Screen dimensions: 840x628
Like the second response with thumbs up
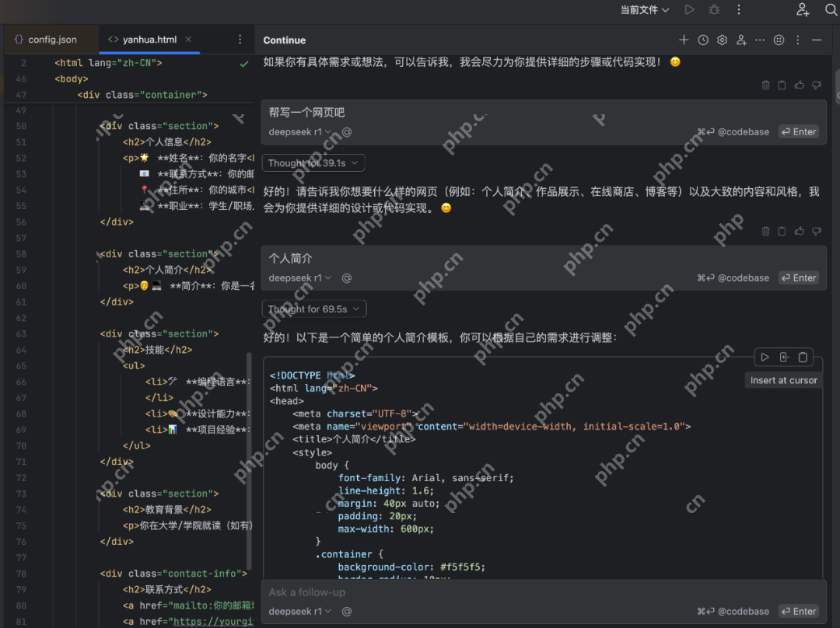[x=800, y=232]
